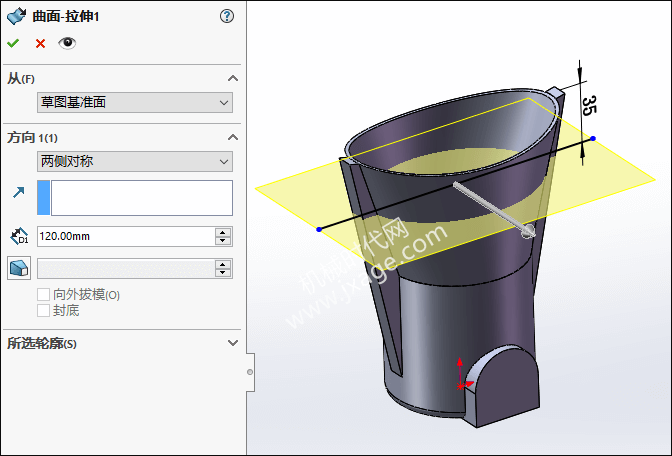Click the reverse direction arrow icon
The width and height of the screenshot is (672, 456).
18,193
